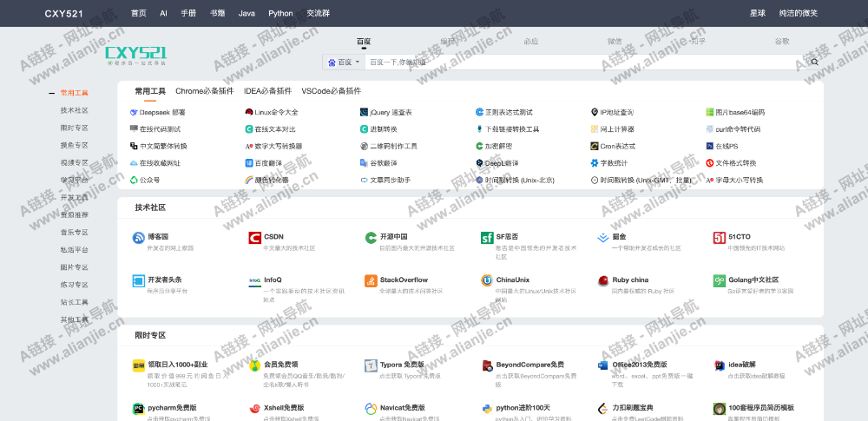This screenshot has height=421, width=868.
Task: Open 纯洁的微笑 link in the header
Action: click(x=799, y=13)
